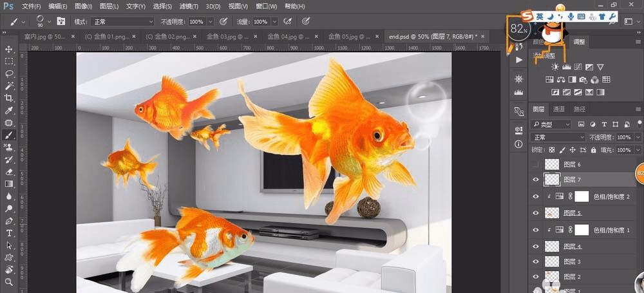The height and width of the screenshot is (293, 644).
Task: Select the Horizontal Type tool
Action: pyautogui.click(x=8, y=233)
